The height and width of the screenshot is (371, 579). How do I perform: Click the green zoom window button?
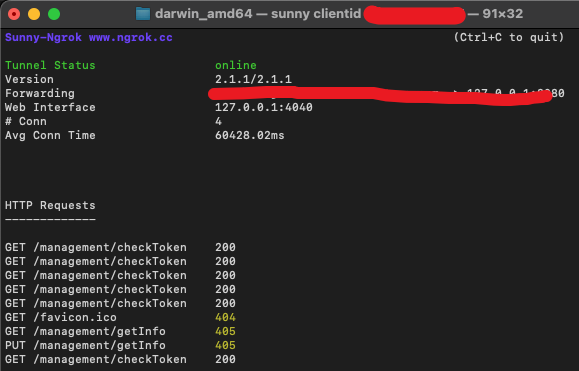tap(54, 14)
